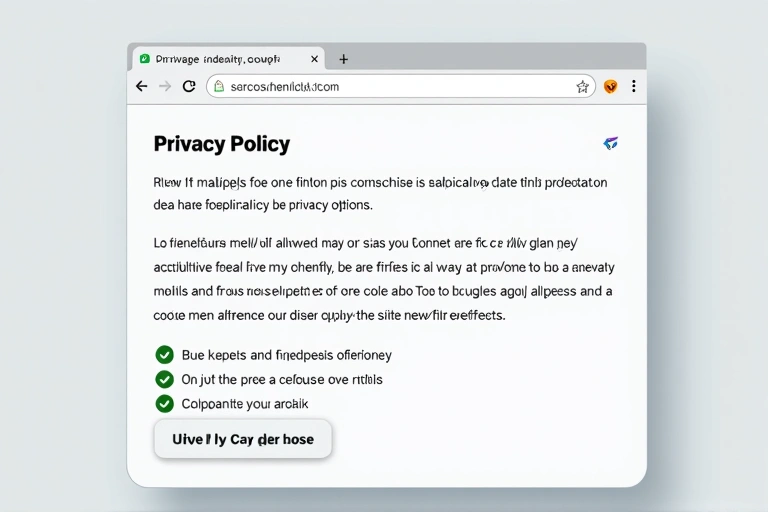Click the back navigation arrow
The width and height of the screenshot is (768, 512).
(142, 87)
